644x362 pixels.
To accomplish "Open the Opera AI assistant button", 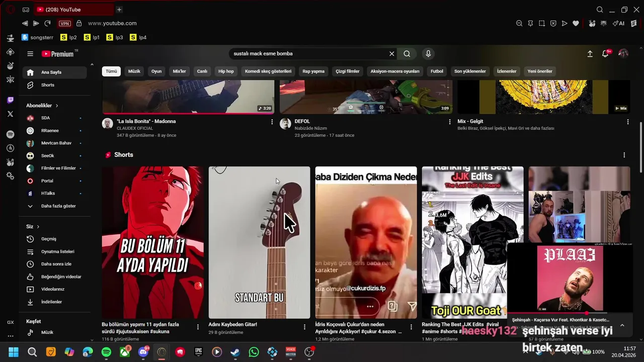I will click(x=619, y=23).
